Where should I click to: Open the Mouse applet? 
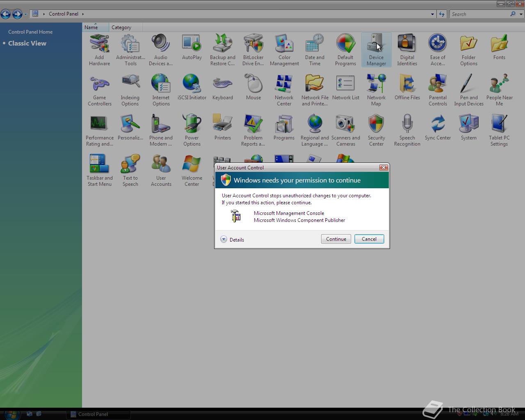(253, 88)
